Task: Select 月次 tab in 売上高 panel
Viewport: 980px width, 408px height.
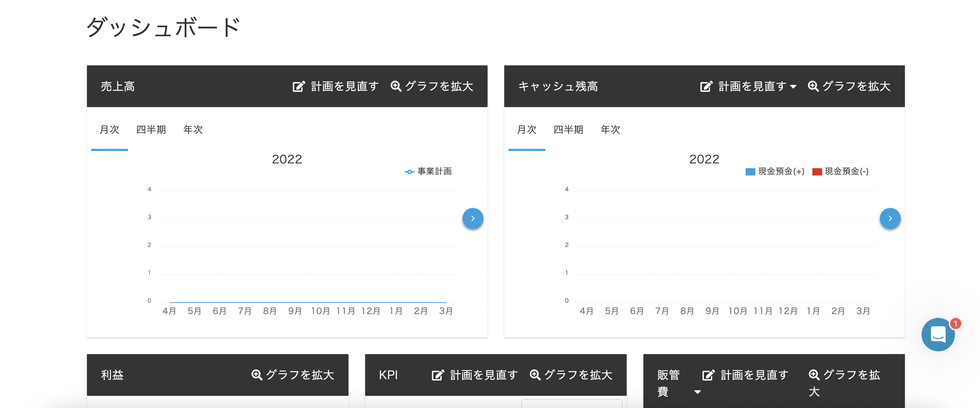Action: (x=110, y=130)
